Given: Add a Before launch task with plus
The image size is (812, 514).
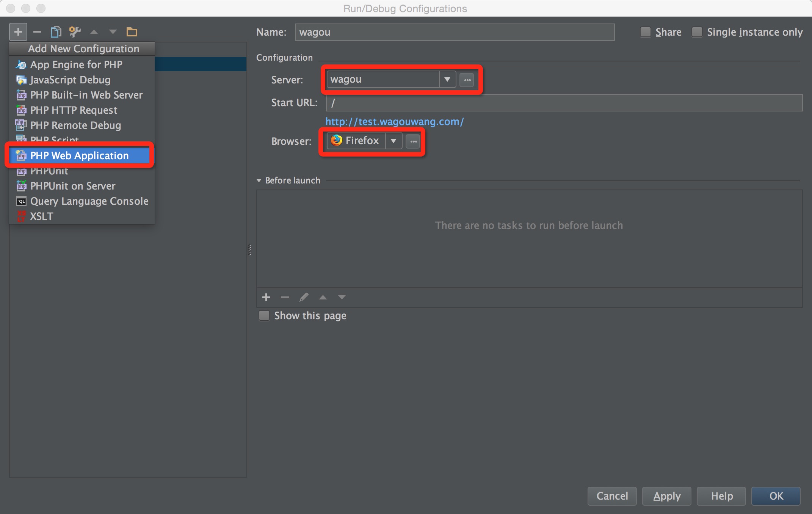Looking at the screenshot, I should click(x=266, y=298).
